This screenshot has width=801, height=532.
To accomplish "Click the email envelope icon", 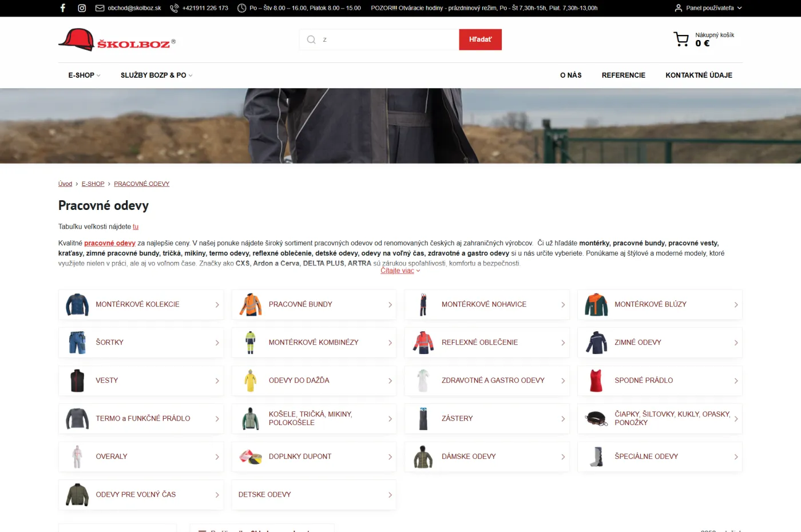I will [100, 8].
